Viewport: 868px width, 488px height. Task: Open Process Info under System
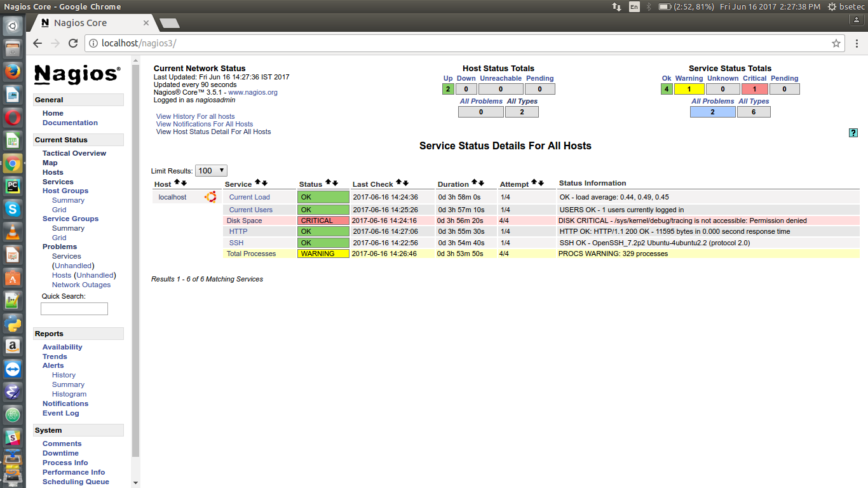[x=65, y=463]
